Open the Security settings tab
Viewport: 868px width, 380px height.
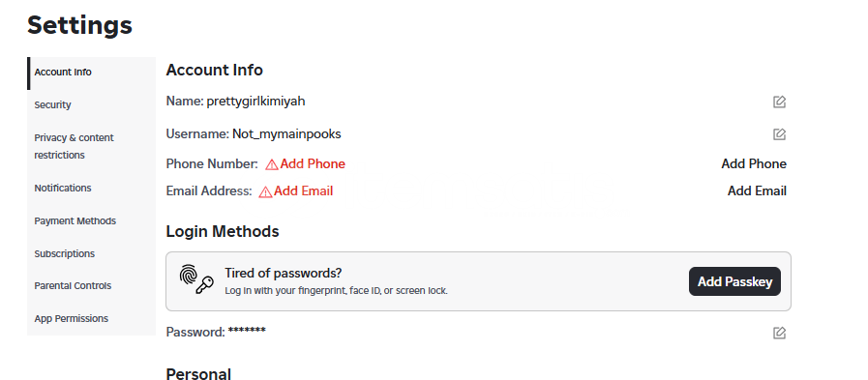pos(52,105)
